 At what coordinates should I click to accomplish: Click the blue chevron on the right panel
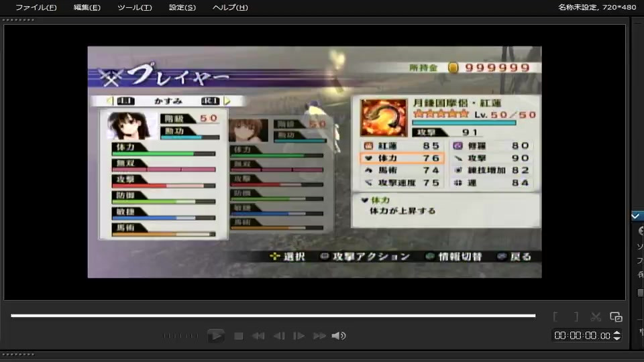[636, 216]
